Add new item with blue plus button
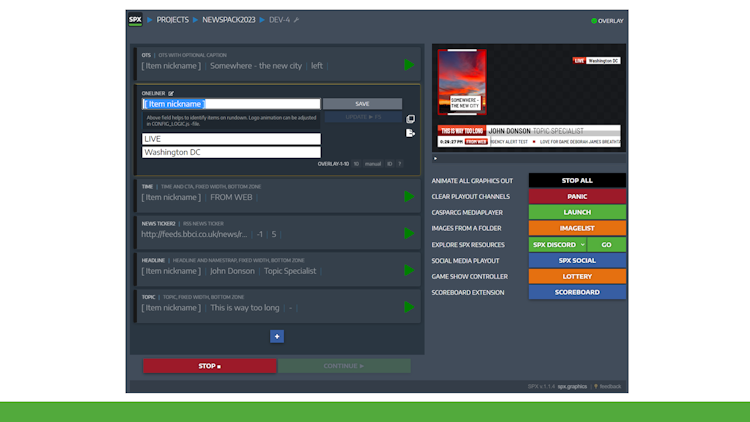The height and width of the screenshot is (422, 750). click(x=277, y=336)
